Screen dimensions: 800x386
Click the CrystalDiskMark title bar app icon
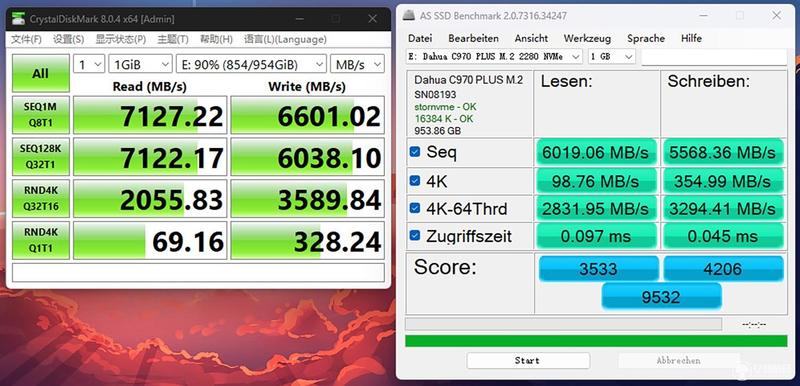(19, 19)
